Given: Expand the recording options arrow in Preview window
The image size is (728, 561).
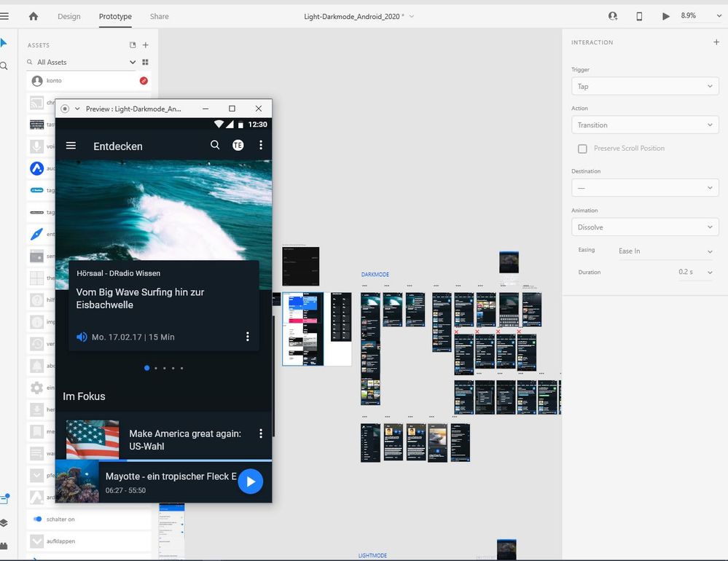Looking at the screenshot, I should coord(77,109).
